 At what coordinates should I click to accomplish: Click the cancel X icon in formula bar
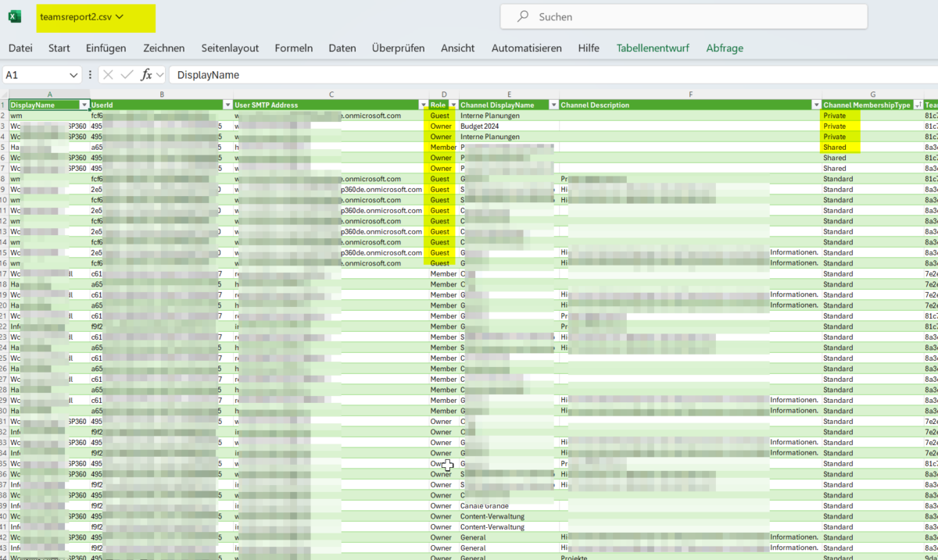pyautogui.click(x=108, y=75)
